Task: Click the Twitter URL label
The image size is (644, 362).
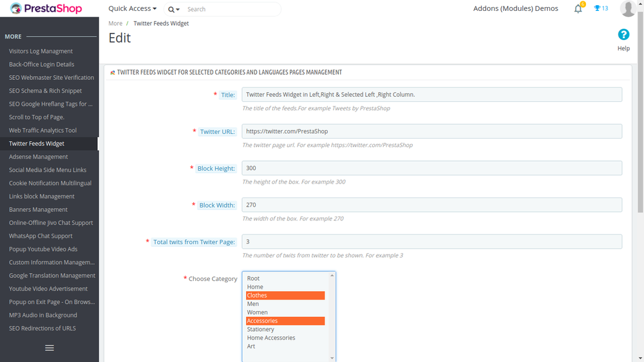Action: [217, 131]
